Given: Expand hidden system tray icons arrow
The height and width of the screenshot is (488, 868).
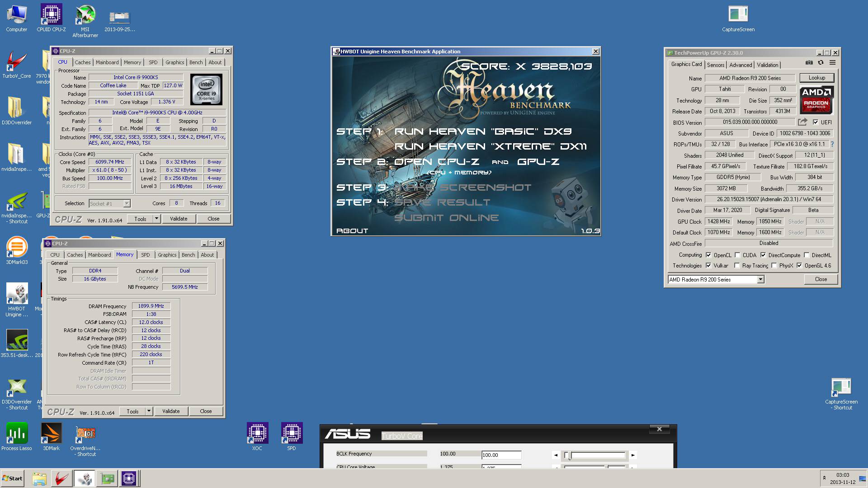Looking at the screenshot, I should (824, 478).
